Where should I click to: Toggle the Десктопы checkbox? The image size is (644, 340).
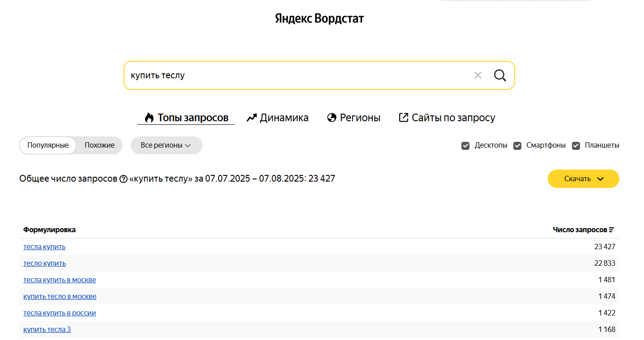click(465, 146)
